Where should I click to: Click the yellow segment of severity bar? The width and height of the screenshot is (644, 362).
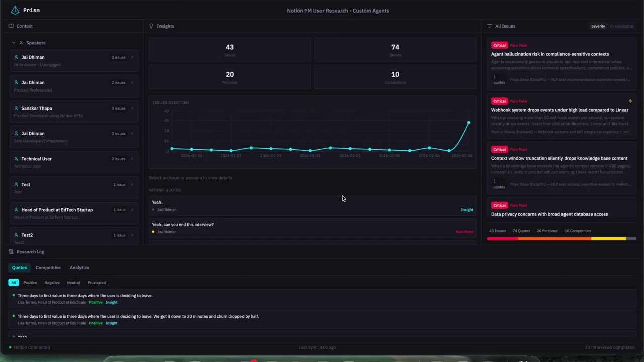pyautogui.click(x=608, y=239)
